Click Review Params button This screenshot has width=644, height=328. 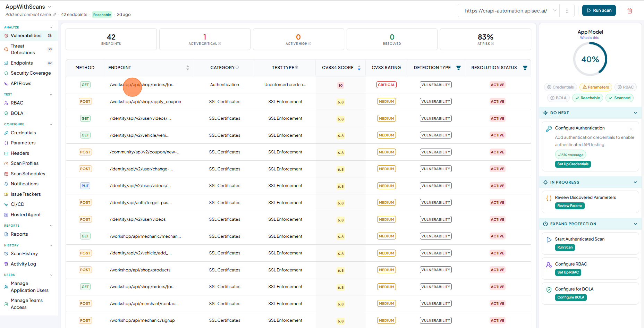click(570, 206)
